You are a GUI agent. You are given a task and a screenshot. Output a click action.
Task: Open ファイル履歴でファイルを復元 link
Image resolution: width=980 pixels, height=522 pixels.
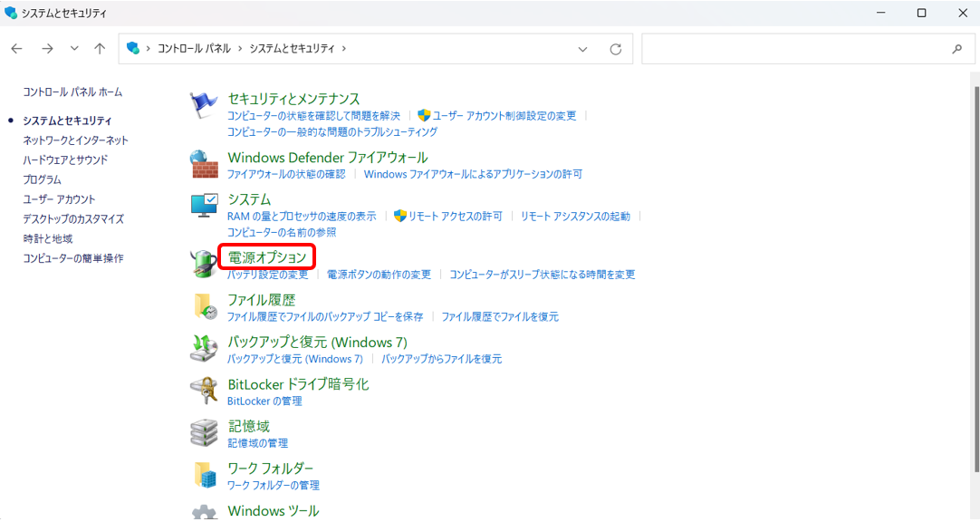[x=500, y=317]
